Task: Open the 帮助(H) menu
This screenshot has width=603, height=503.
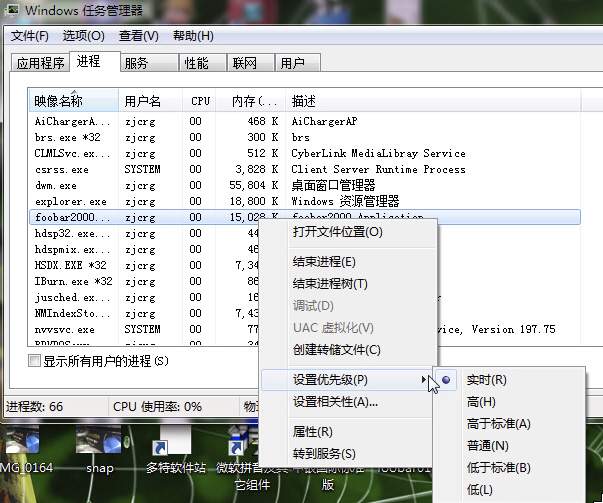Action: coord(193,36)
